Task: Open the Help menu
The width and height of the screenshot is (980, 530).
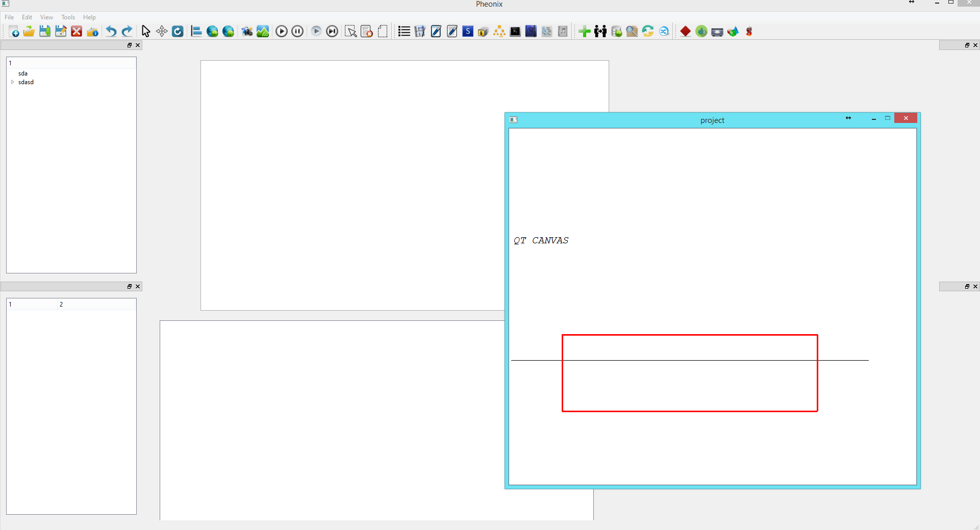Action: click(x=89, y=17)
